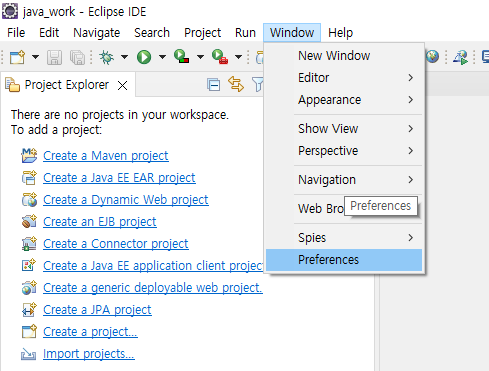Open the Help menu
This screenshot has height=371, width=489.
[x=340, y=33]
